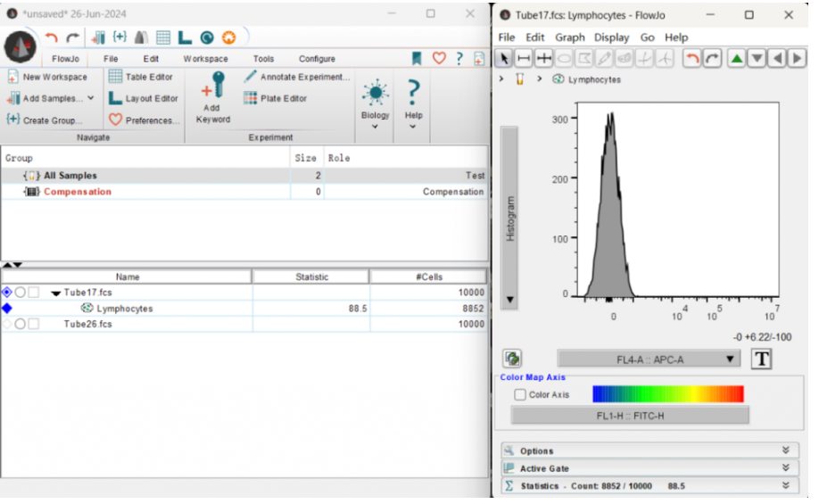Click the teal circular refresh icon
The height and width of the screenshot is (504, 819).
click(x=207, y=37)
